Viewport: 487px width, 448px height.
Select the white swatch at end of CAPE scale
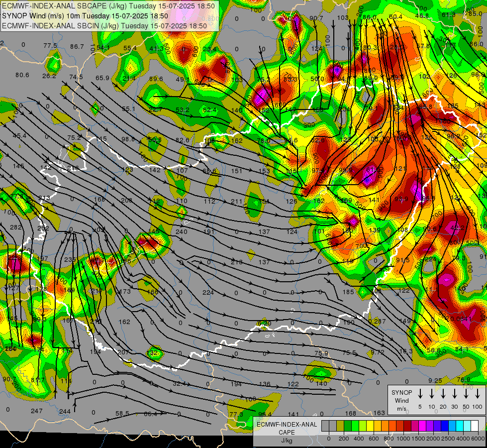click(x=474, y=426)
